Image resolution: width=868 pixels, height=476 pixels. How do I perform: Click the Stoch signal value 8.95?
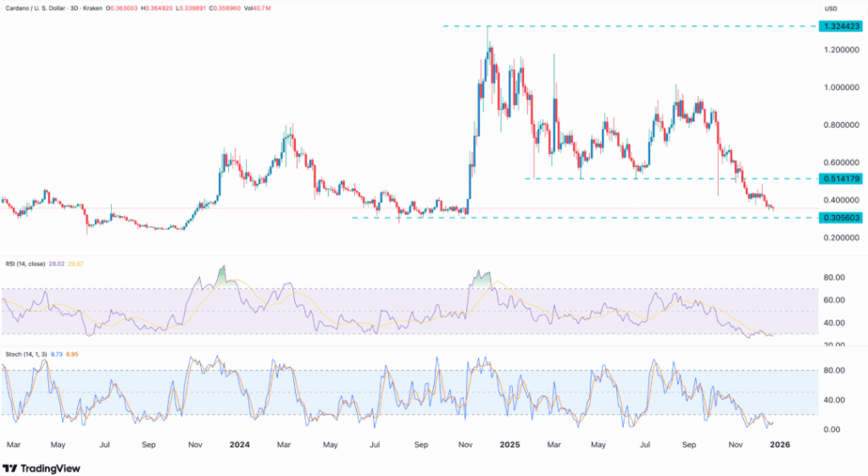(x=72, y=354)
